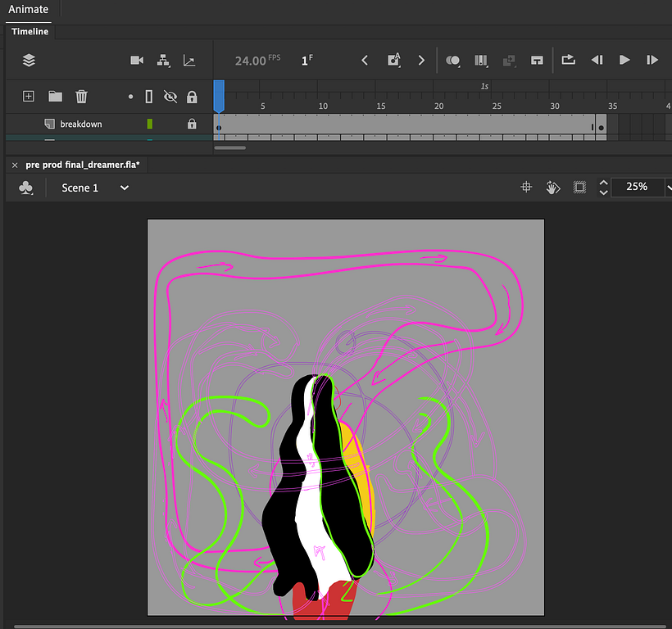Show the graph editor in the timeline
This screenshot has width=672, height=629.
pyautogui.click(x=189, y=60)
